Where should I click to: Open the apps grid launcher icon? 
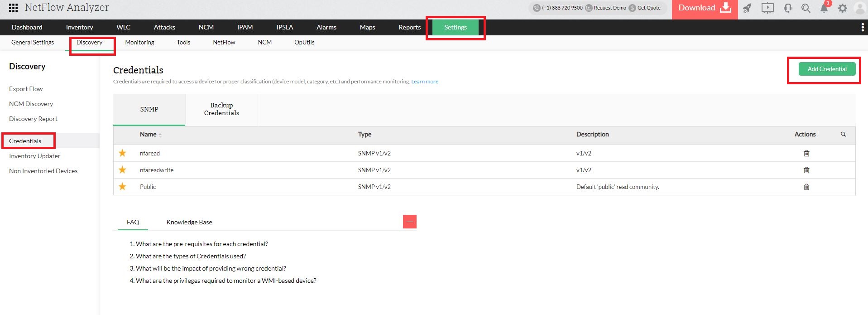pyautogui.click(x=13, y=8)
